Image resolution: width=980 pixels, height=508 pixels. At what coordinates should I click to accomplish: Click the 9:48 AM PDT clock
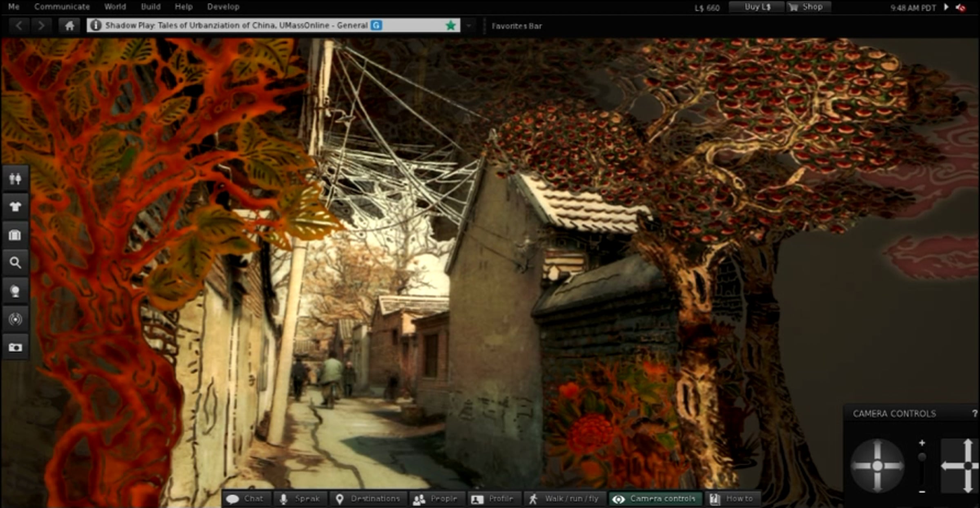[913, 8]
